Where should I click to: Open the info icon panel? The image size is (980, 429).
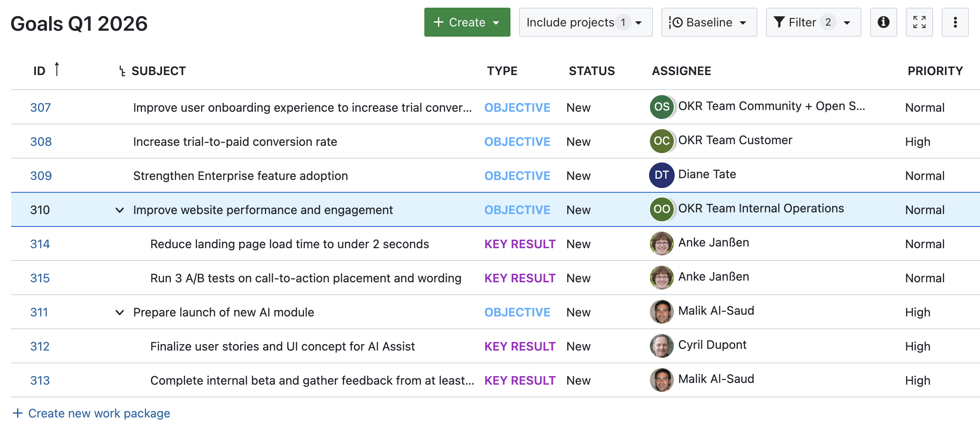click(x=883, y=22)
